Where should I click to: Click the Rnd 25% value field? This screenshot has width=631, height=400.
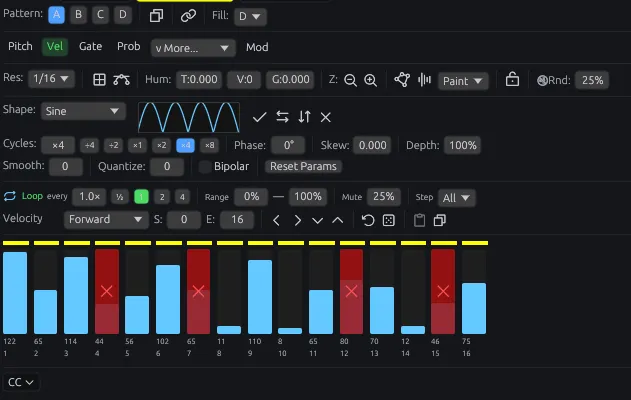[592, 80]
